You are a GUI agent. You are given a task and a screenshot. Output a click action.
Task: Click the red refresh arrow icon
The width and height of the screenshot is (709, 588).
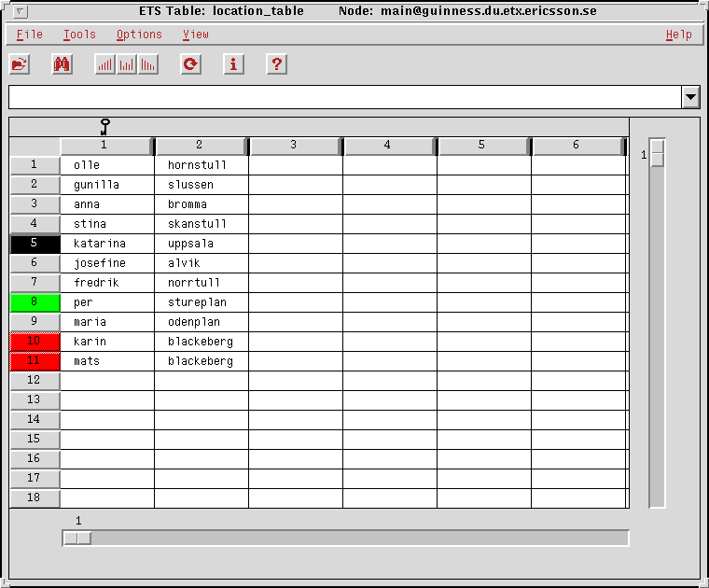coord(191,64)
